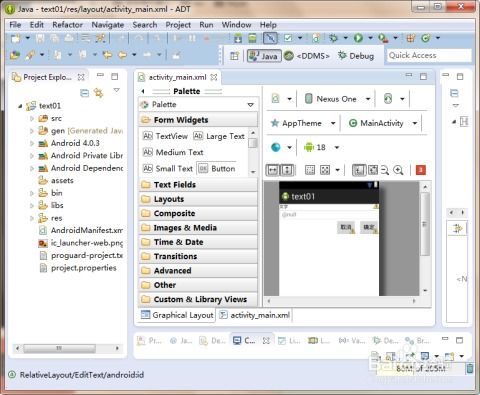Zoom out on the layout canvas

coord(385,170)
